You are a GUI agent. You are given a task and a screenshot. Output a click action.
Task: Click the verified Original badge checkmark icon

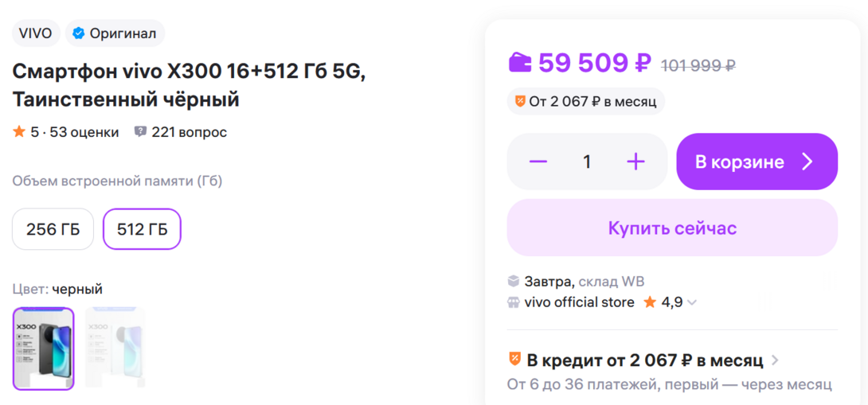(78, 33)
